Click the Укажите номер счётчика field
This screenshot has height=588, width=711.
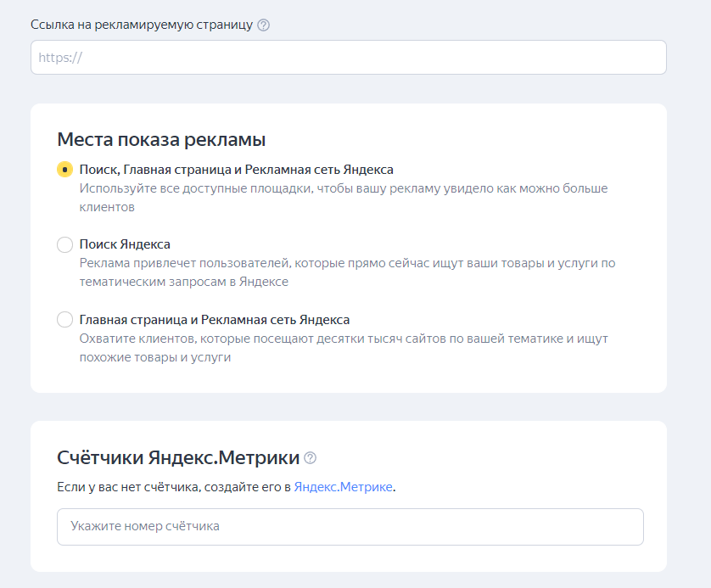click(x=350, y=527)
